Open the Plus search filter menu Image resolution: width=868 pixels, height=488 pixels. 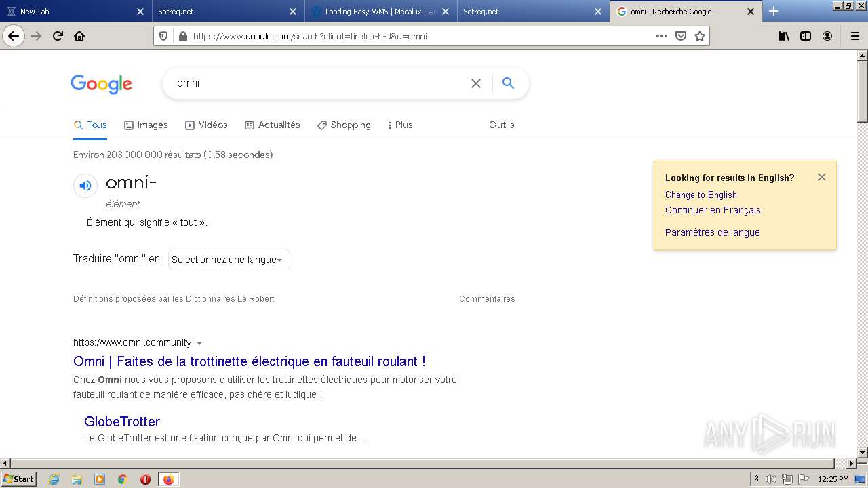click(400, 125)
